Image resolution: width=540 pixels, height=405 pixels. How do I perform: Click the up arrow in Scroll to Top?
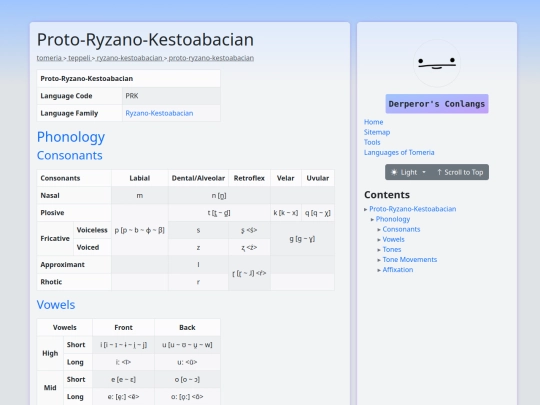coord(439,172)
